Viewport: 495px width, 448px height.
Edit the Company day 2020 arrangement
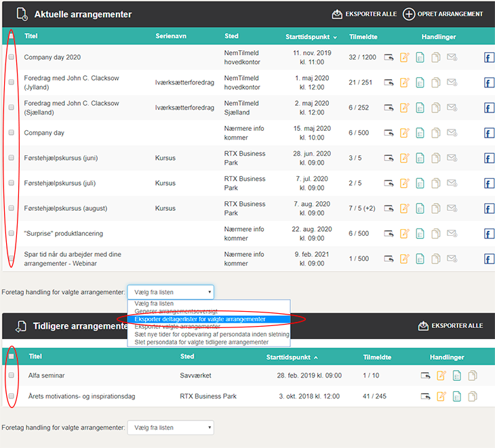[404, 58]
